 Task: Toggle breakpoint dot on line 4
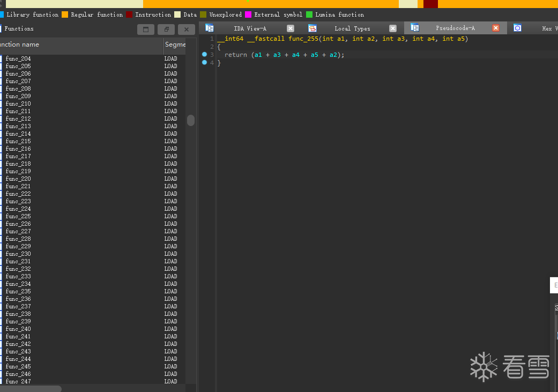pyautogui.click(x=204, y=63)
